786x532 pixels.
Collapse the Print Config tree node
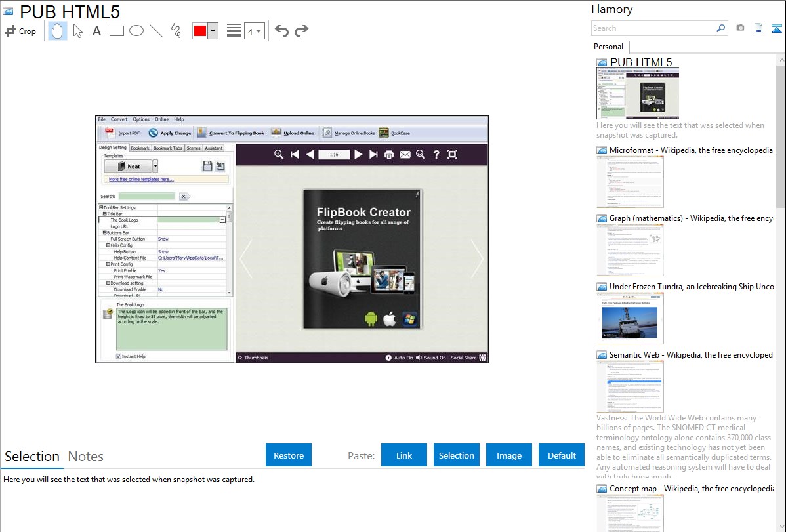(108, 264)
